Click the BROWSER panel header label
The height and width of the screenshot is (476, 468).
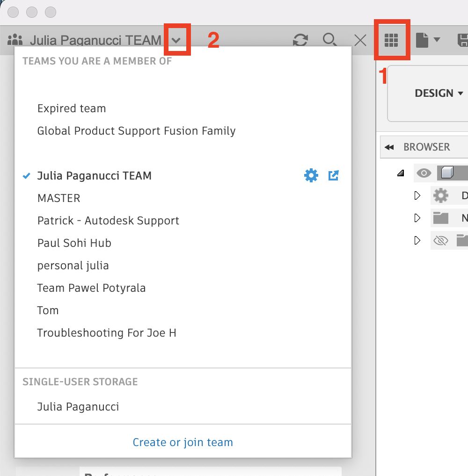coord(427,147)
